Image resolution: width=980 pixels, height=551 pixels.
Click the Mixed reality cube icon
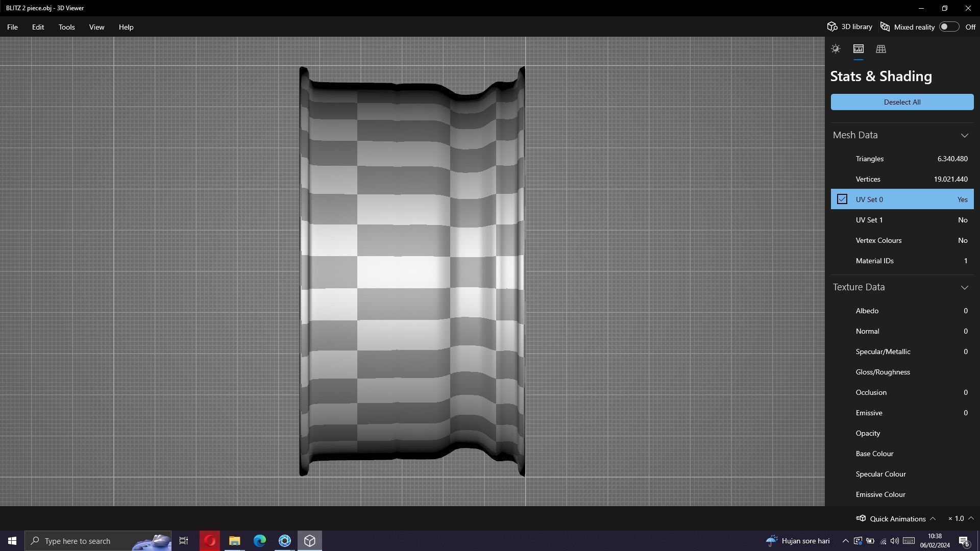coord(885,27)
